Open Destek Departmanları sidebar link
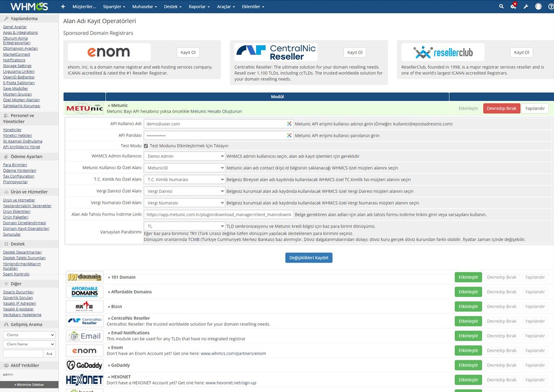Viewport: 554px width, 392px height. click(x=22, y=252)
